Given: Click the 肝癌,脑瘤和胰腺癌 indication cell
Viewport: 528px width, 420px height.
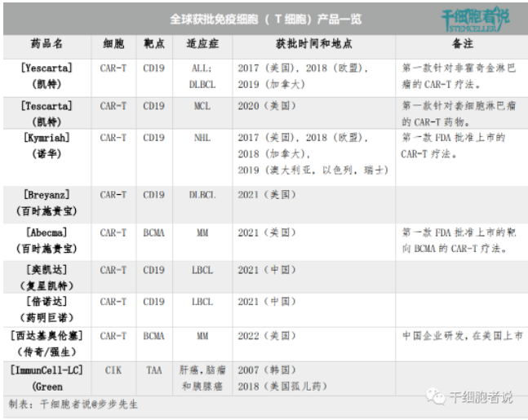Looking at the screenshot, I should [x=202, y=378].
